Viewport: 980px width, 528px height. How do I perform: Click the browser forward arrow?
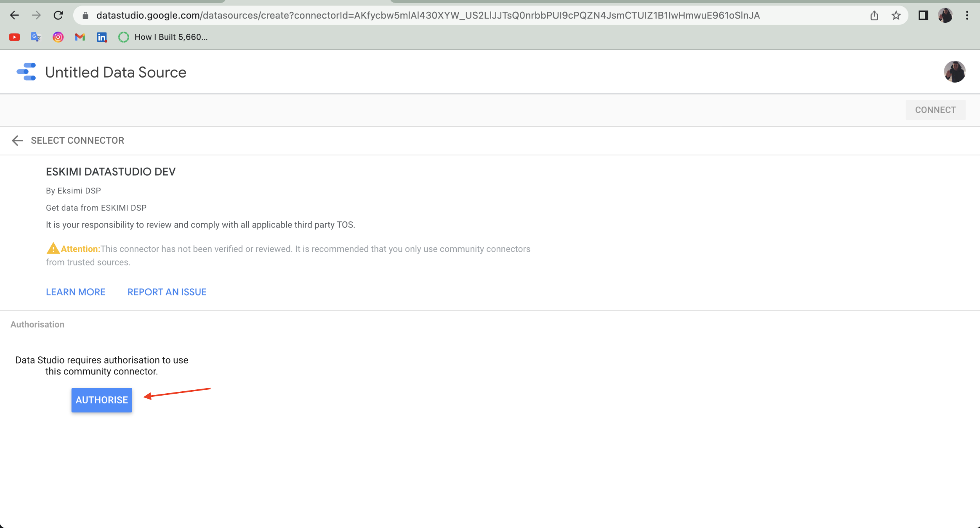coord(36,15)
